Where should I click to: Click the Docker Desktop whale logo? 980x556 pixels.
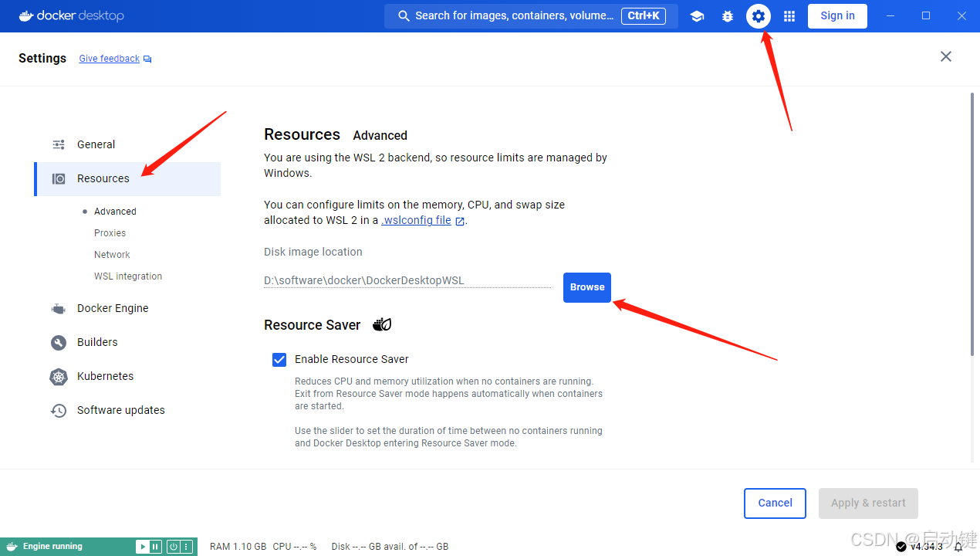tap(28, 15)
